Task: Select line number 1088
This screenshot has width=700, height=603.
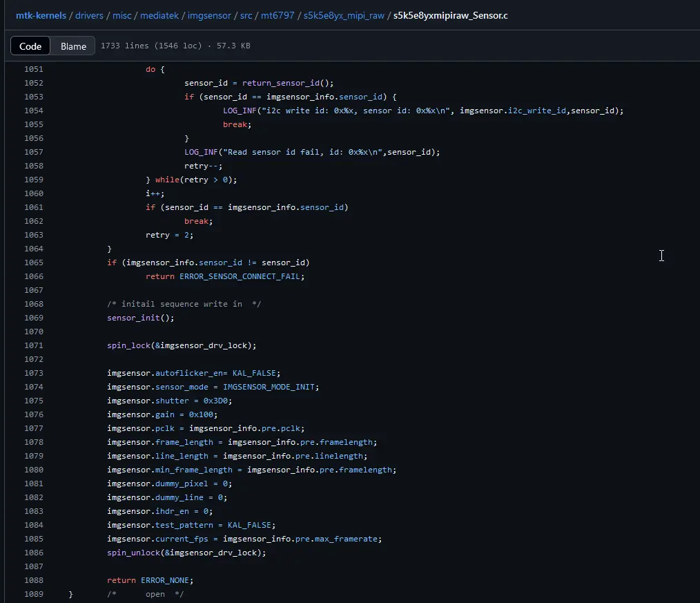Action: 34,580
